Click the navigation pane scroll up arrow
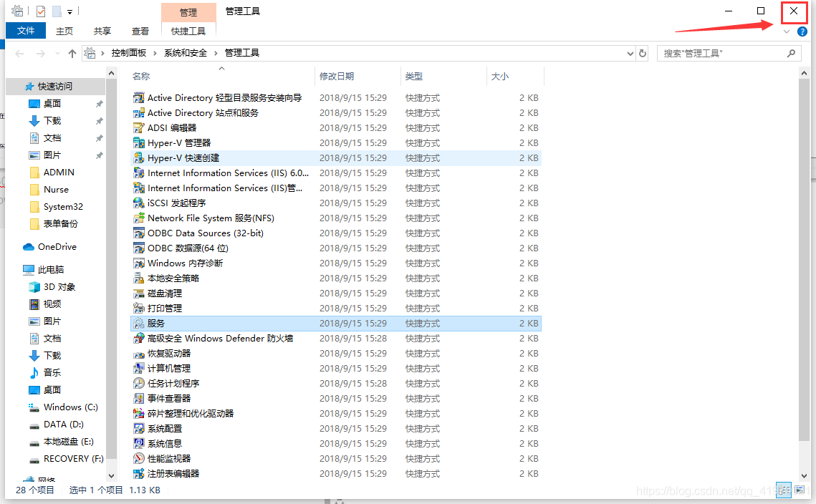The image size is (816, 504). pos(111,74)
